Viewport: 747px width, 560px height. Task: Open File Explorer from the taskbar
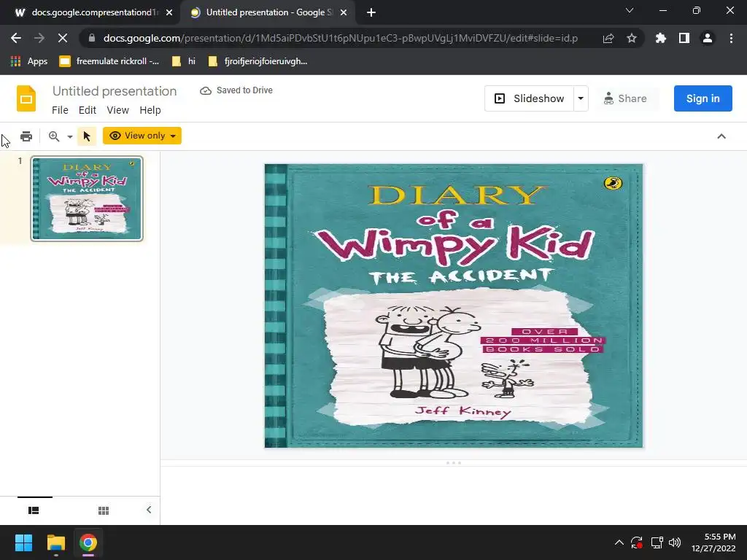55,542
